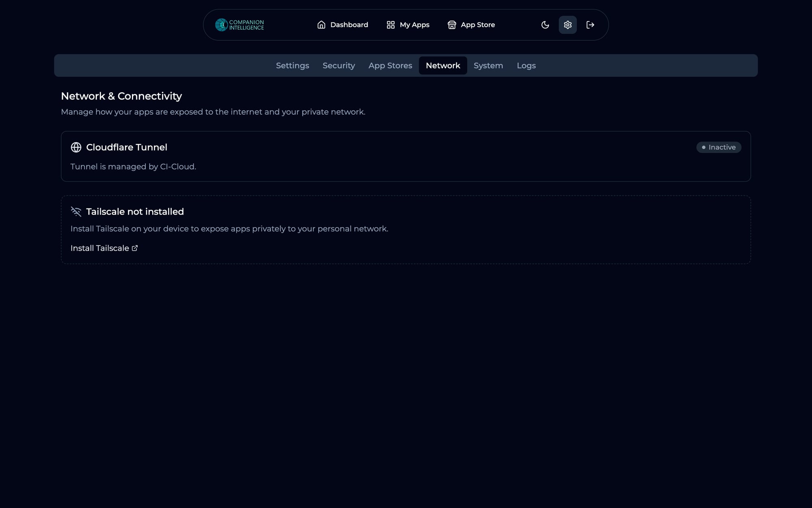812x508 pixels.
Task: Click the Install Tailscale link
Action: 100,248
